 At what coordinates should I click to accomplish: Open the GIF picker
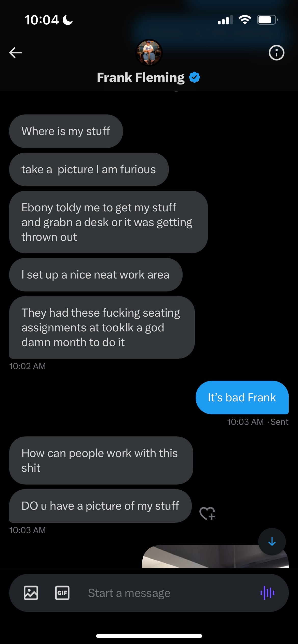(x=62, y=593)
